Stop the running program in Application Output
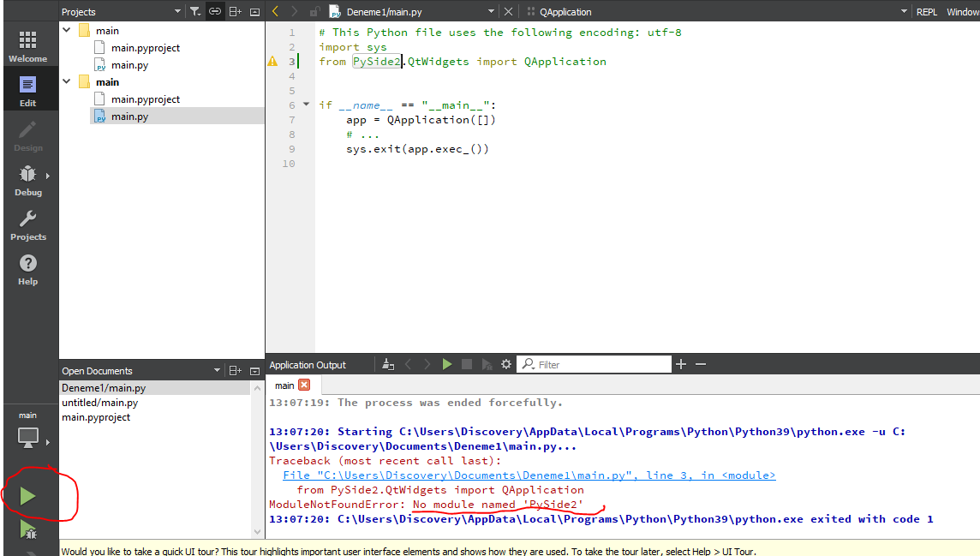 tap(466, 364)
